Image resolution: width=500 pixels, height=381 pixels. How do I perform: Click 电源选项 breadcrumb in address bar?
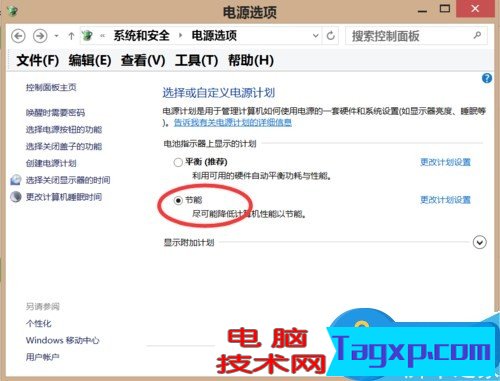tap(214, 36)
